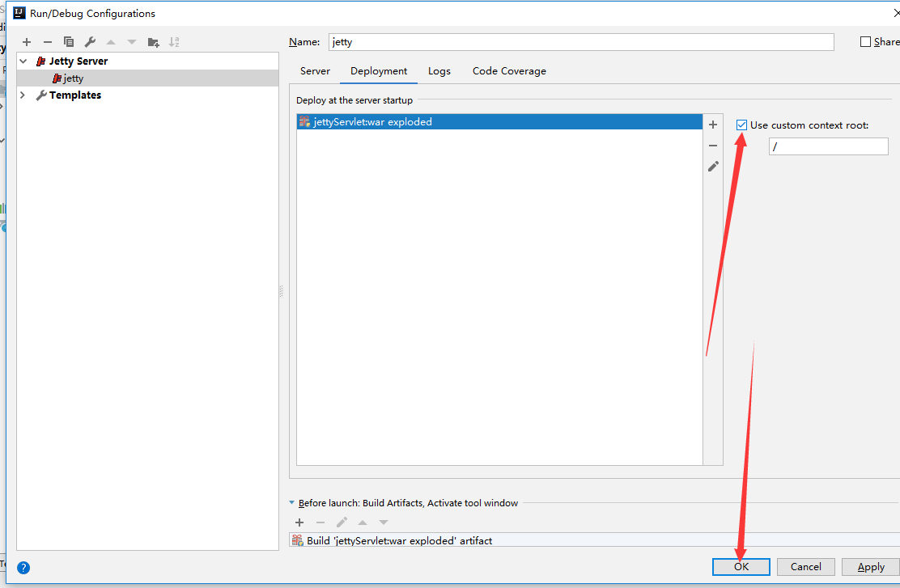The height and width of the screenshot is (588, 900).
Task: Click the Templates wrench icon in tree
Action: tap(40, 95)
